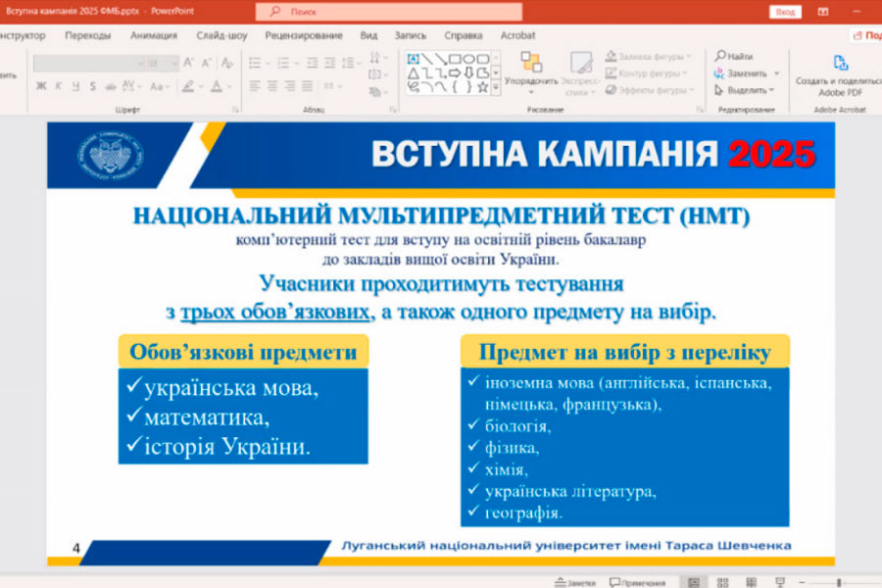
Task: Switch to normal view in status bar
Action: (694, 582)
